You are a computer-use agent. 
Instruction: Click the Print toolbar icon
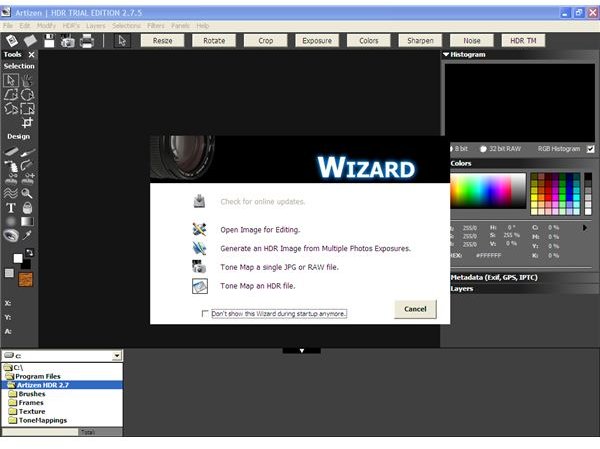[x=87, y=41]
